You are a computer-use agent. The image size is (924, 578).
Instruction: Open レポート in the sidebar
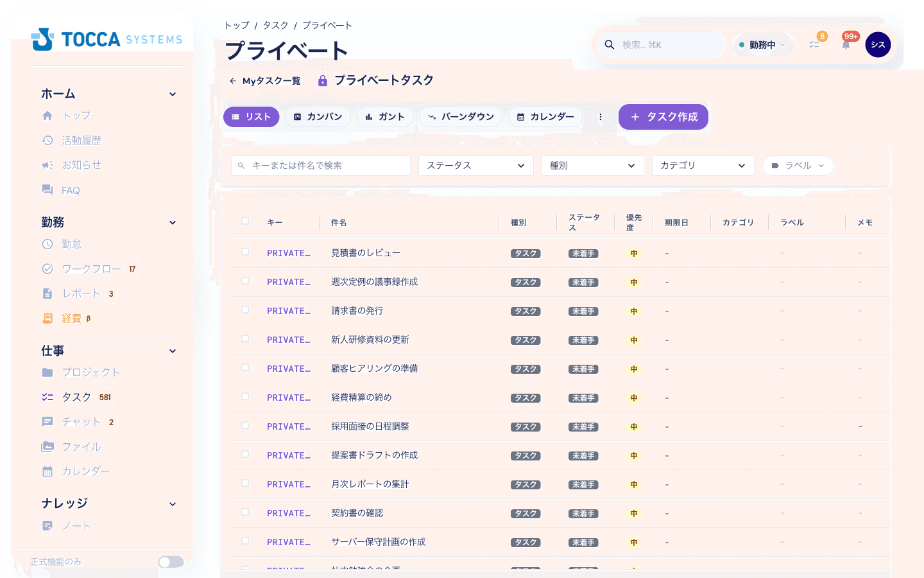(78, 293)
